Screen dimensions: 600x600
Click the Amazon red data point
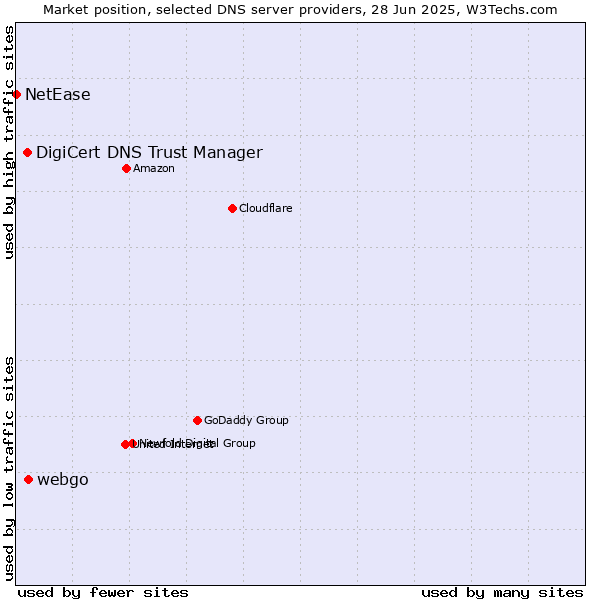pos(127,169)
